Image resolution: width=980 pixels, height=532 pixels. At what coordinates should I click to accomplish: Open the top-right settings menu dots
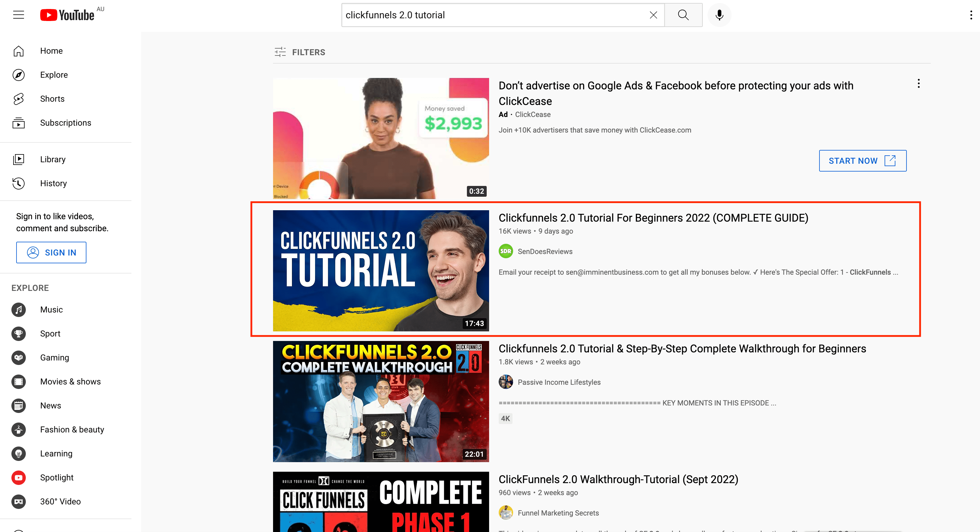click(971, 15)
